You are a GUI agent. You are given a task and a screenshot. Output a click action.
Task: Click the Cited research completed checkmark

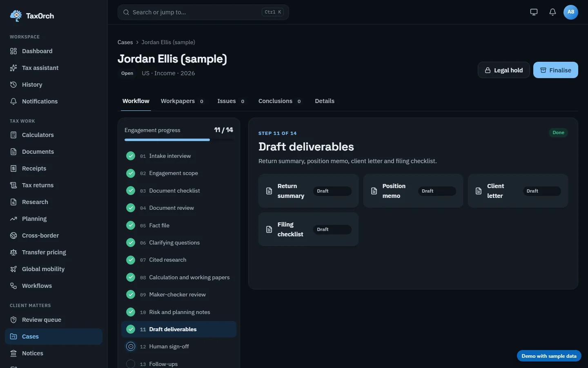[x=131, y=260]
